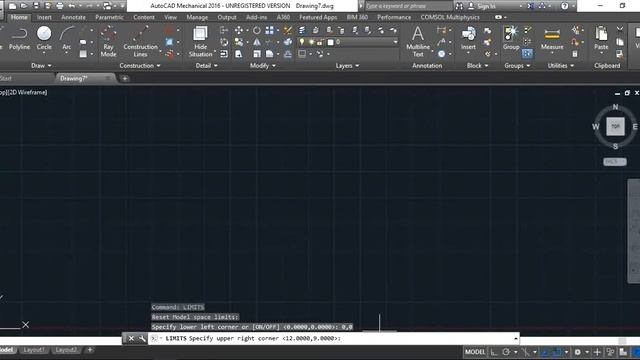Add a new drawing tab with plus

[x=125, y=78]
